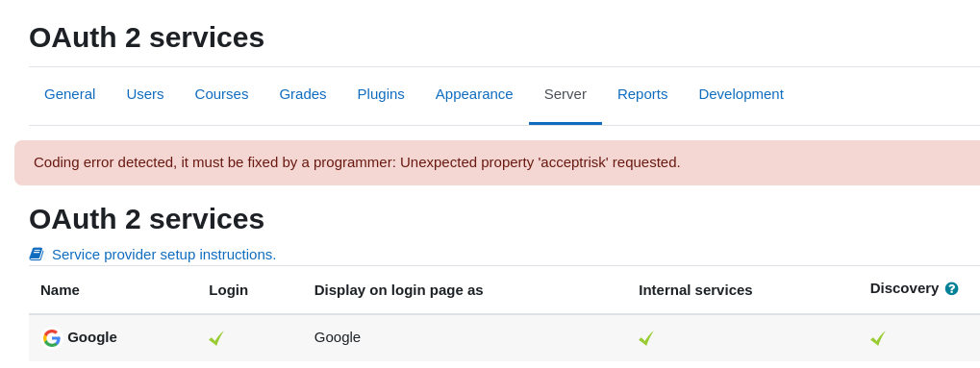Switch to the Appearance tab
This screenshot has width=980, height=368.
click(474, 94)
